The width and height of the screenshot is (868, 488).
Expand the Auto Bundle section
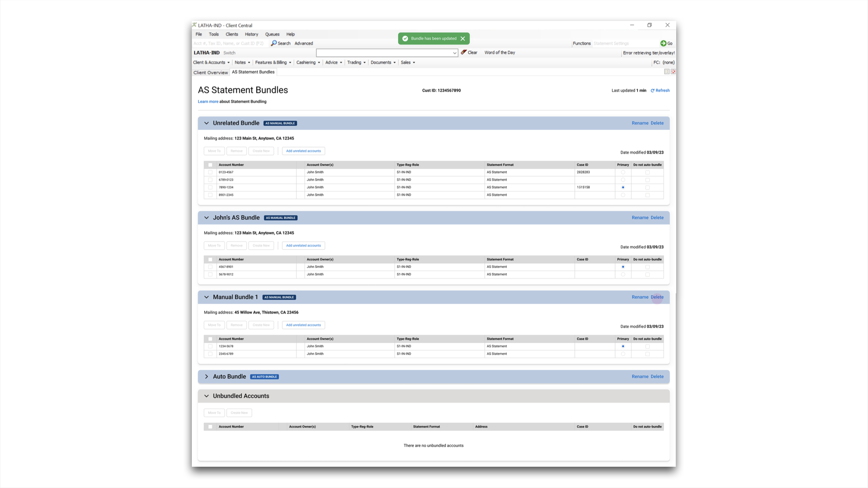206,377
